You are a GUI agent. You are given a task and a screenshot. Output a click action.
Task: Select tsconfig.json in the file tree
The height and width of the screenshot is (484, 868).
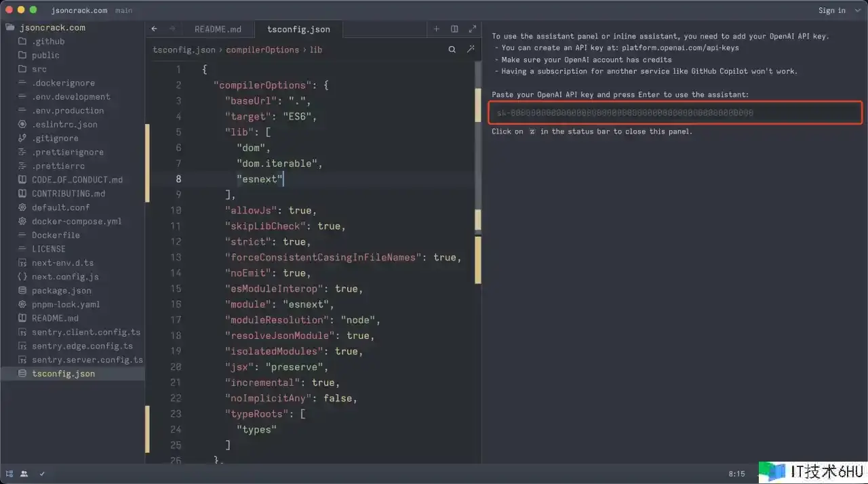point(73,374)
